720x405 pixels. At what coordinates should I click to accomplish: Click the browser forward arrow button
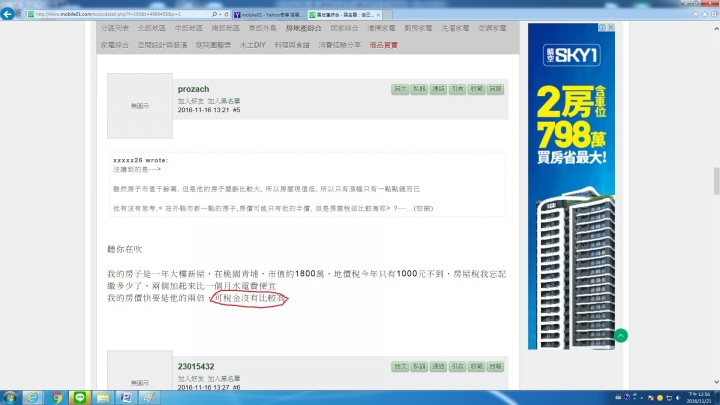[20, 14]
